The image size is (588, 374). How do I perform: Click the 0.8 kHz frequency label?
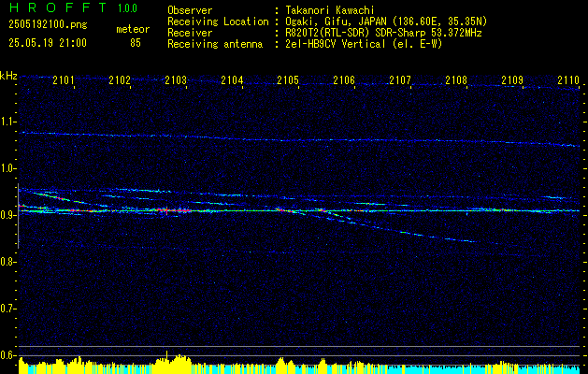[7, 262]
